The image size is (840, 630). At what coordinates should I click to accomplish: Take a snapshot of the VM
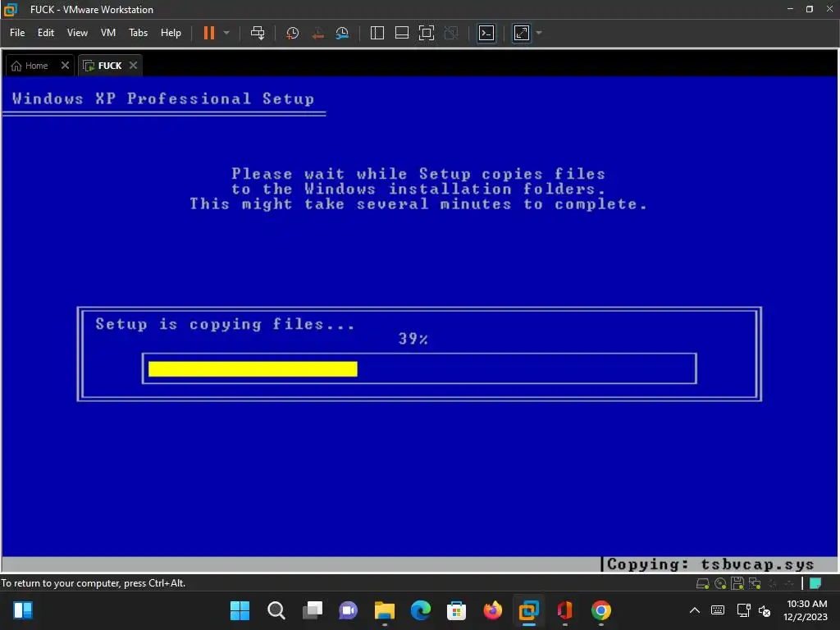[x=293, y=33]
